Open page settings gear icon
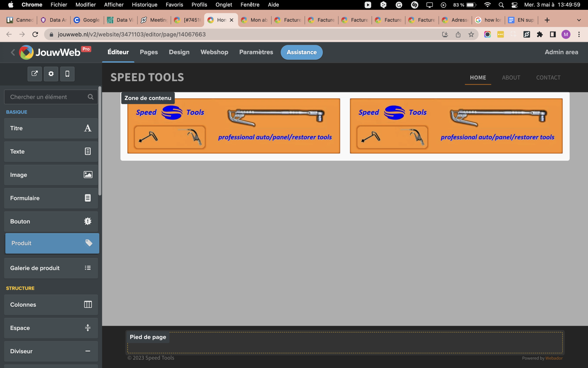Screen dimensions: 588x368 (51, 74)
